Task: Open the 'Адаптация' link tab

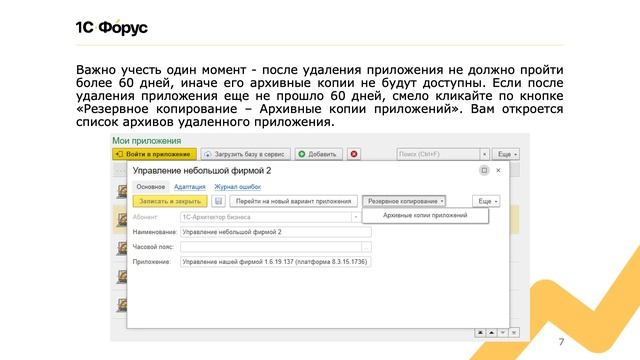Action: tap(189, 187)
